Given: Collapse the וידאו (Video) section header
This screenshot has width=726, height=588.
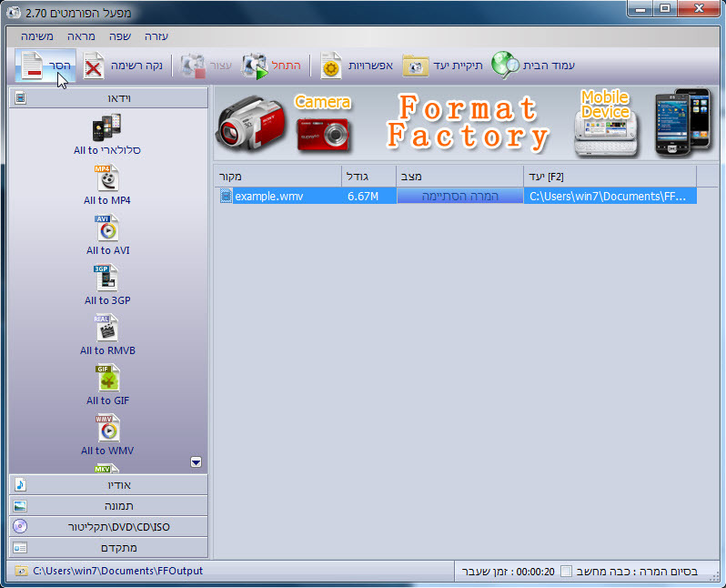Looking at the screenshot, I should (x=108, y=97).
